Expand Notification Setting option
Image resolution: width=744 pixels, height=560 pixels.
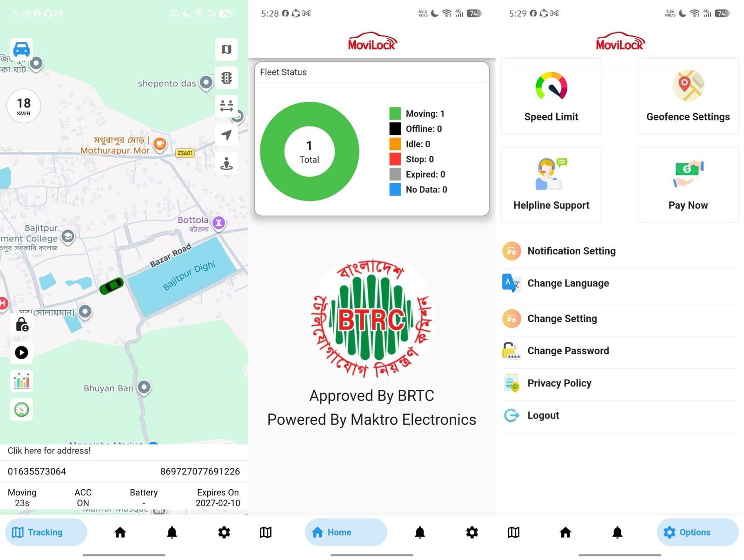(x=571, y=251)
